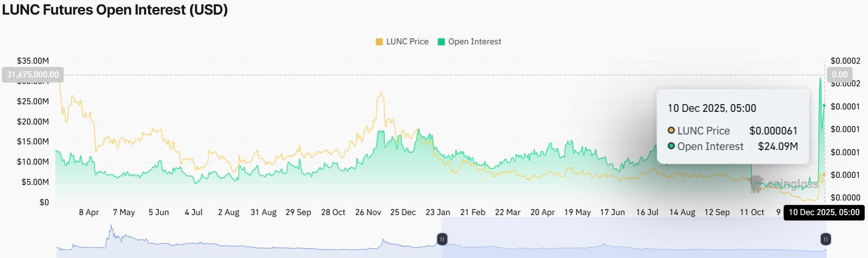This screenshot has height=258, width=868.
Task: Select the 23 Jan x-axis date label
Action: coord(438,212)
